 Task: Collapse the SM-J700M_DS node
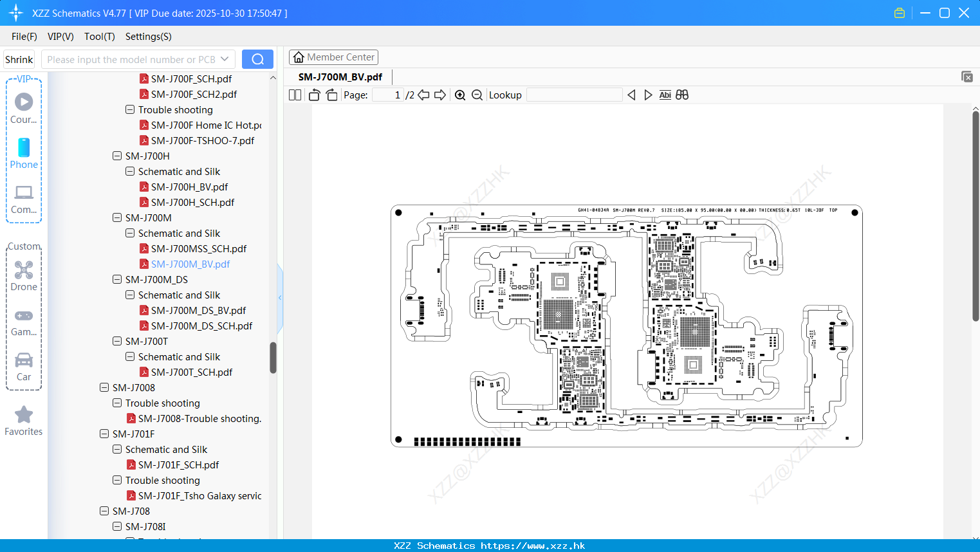(x=117, y=279)
